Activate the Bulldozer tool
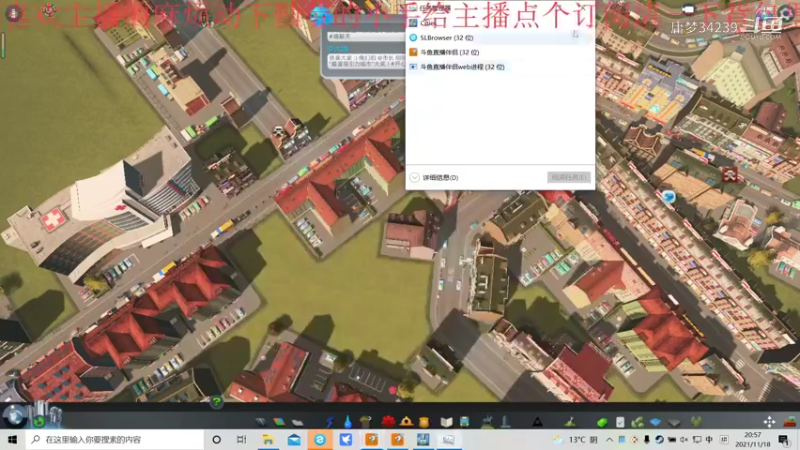 [790, 422]
